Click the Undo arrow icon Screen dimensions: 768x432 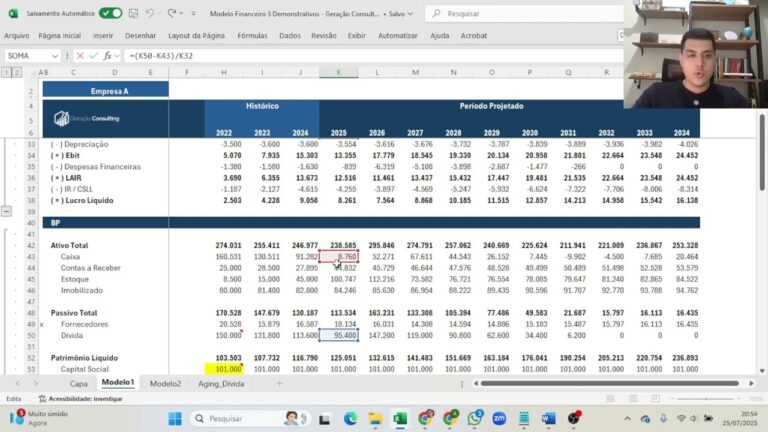(x=150, y=14)
